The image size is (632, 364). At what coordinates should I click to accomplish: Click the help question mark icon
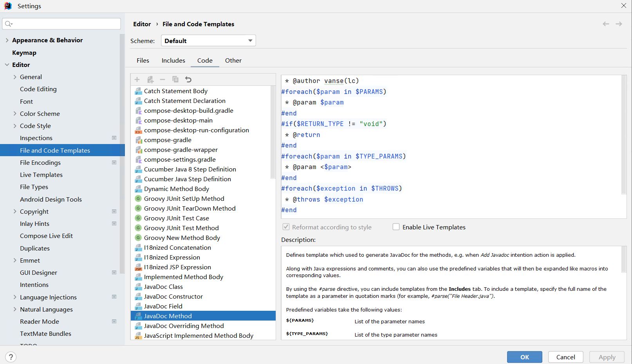pos(11,357)
